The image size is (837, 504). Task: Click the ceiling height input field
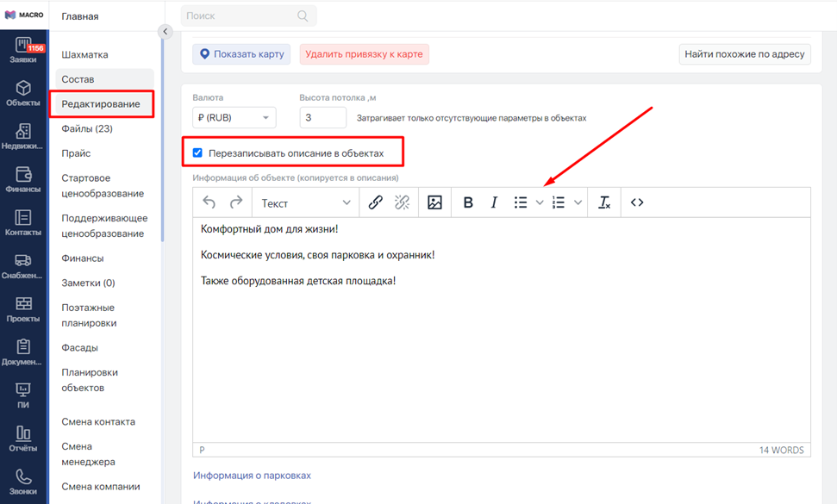(322, 118)
